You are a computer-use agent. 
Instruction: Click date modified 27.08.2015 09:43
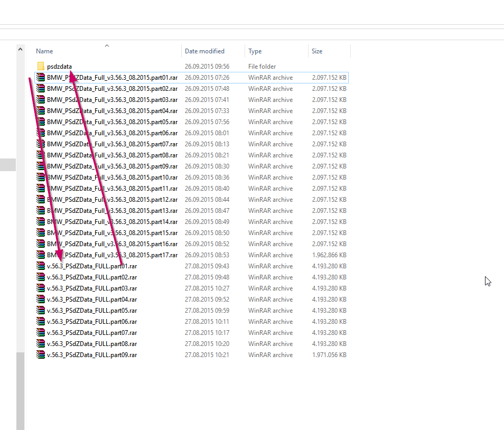207,266
